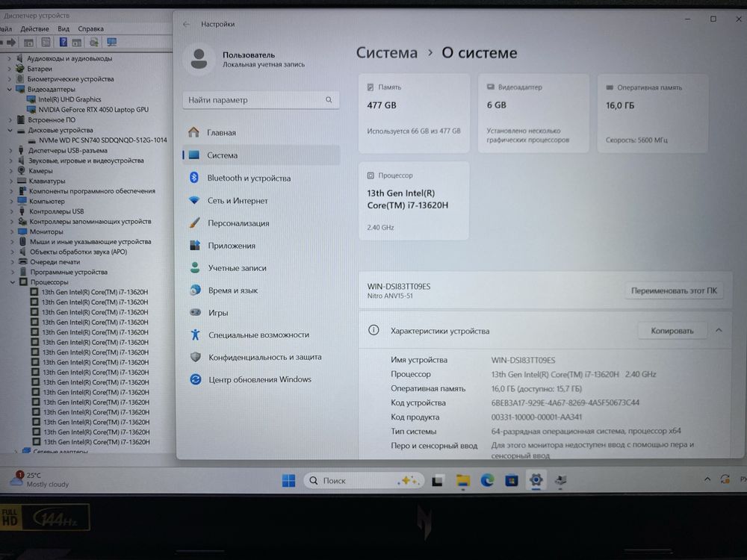Expand the Клавиатуры node

tap(11, 181)
